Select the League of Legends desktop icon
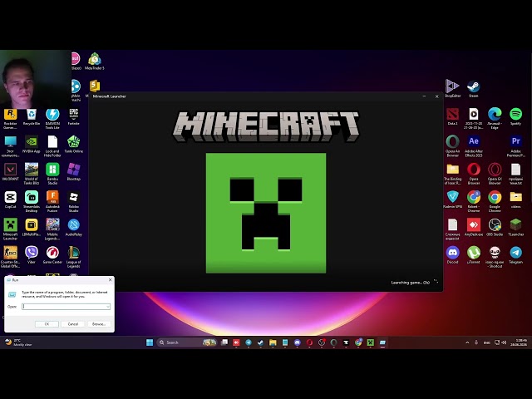Viewport: 532px width, 399px height. [x=74, y=257]
